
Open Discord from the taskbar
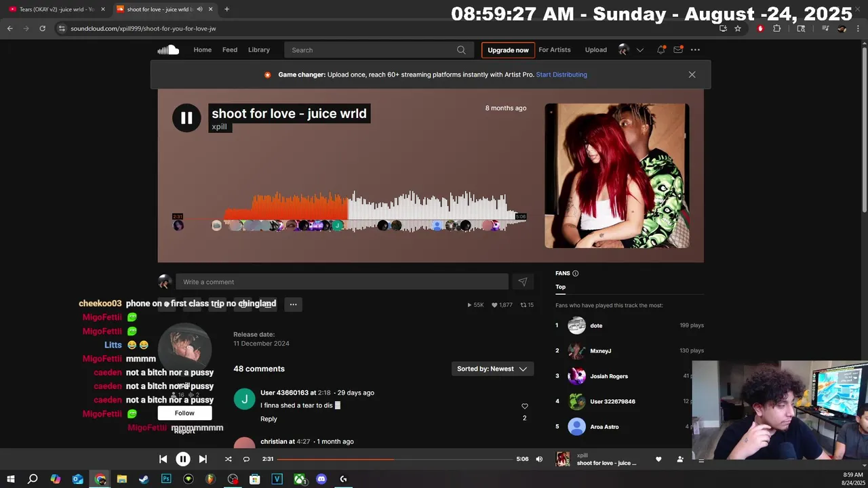321,479
